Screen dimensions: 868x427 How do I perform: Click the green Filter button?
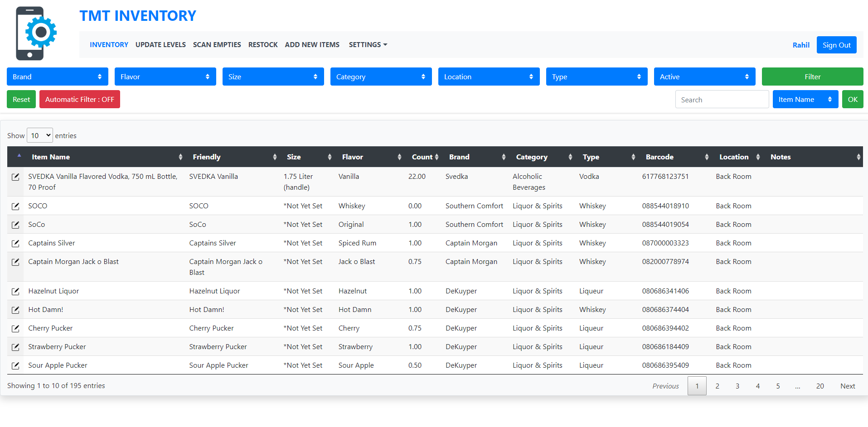tap(813, 77)
